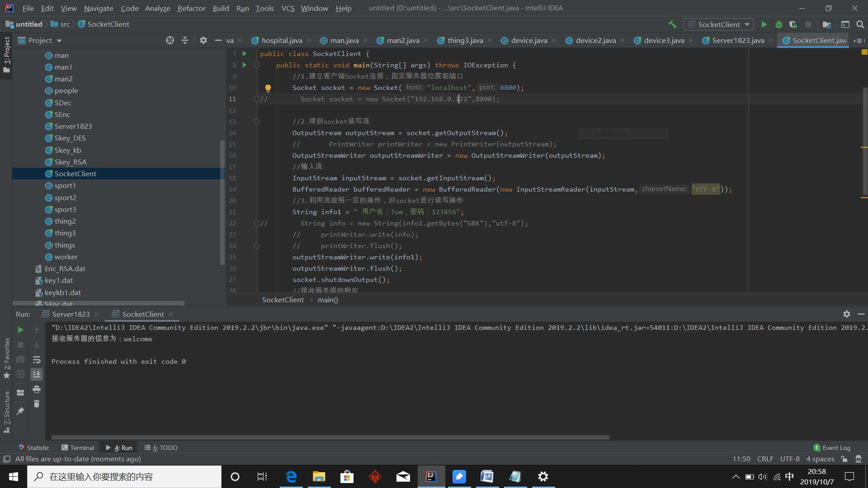The image size is (868, 488).
Task: Open Event Log from status bar
Action: 832,447
